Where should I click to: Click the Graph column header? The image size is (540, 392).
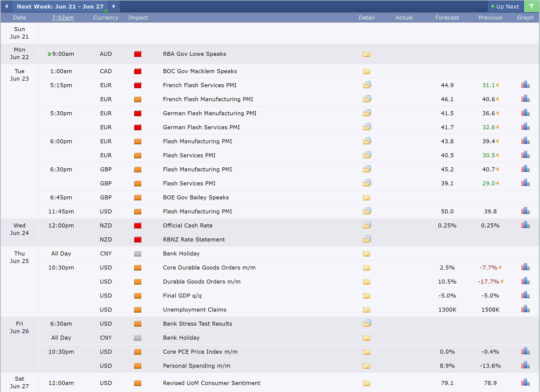[525, 18]
